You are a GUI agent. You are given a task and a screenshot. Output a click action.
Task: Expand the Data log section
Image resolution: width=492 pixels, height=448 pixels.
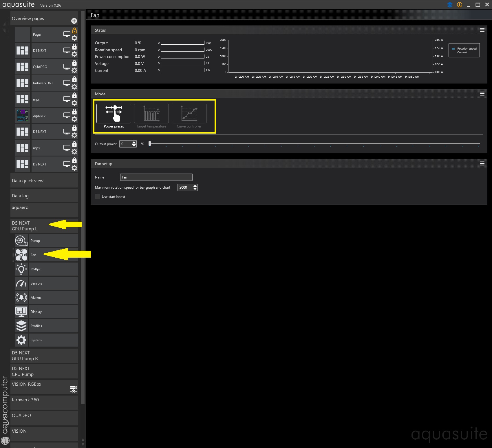(x=44, y=196)
